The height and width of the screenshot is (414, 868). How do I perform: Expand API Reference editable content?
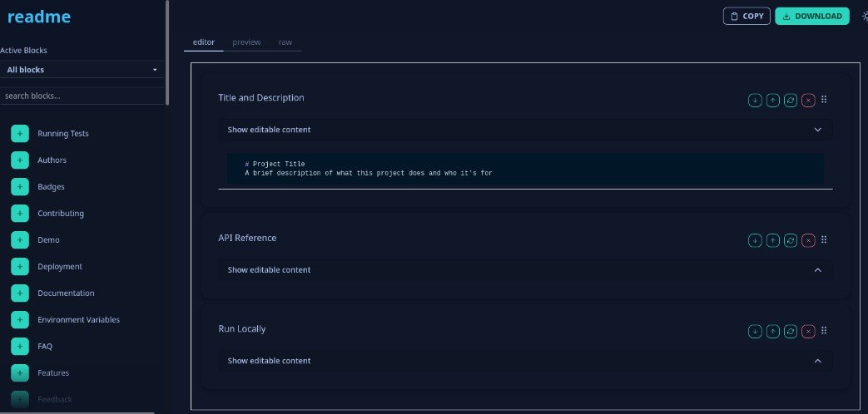point(525,269)
